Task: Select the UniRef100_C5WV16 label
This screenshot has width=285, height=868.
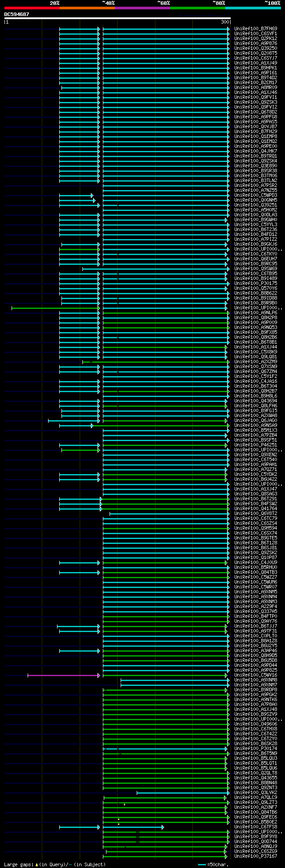Action: 256,675
